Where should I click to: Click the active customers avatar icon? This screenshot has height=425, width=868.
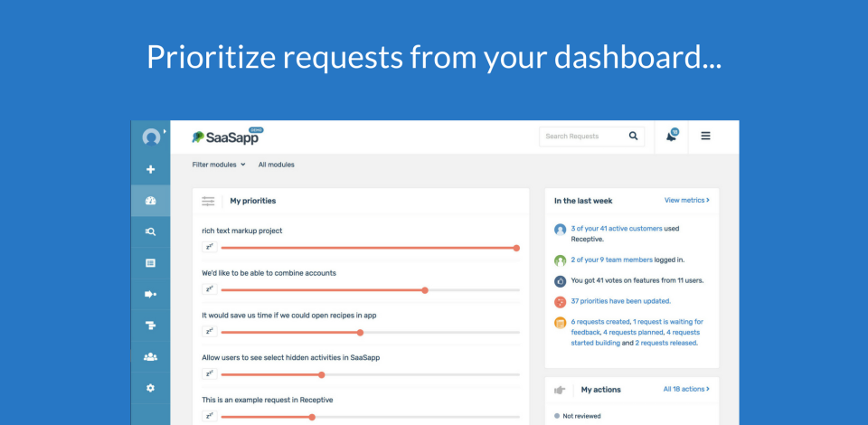(561, 230)
